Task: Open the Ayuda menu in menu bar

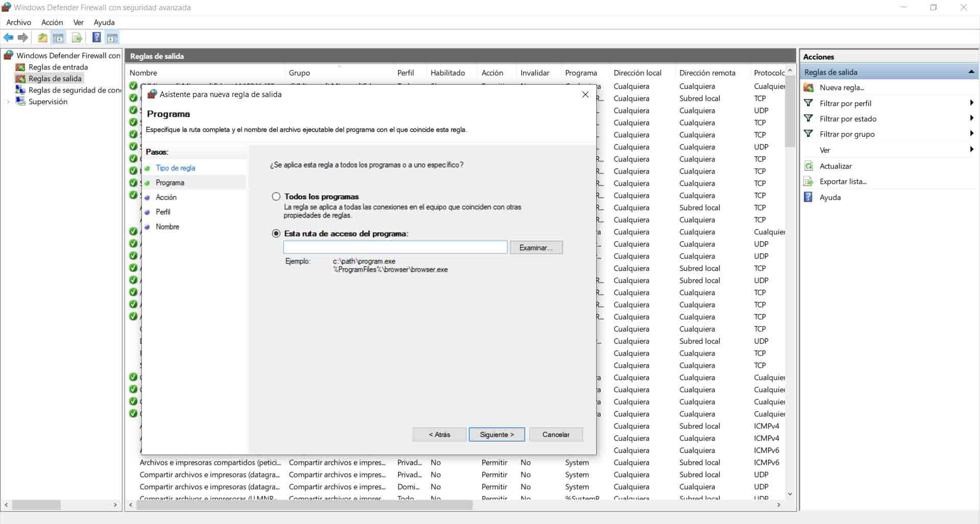Action: (104, 22)
